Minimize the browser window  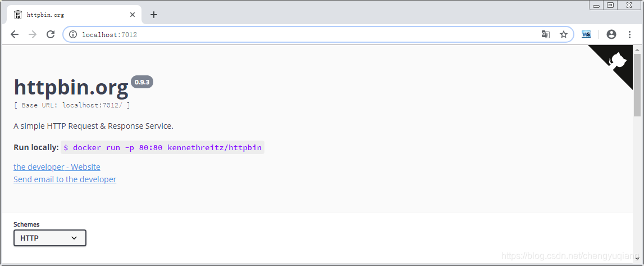[x=596, y=6]
